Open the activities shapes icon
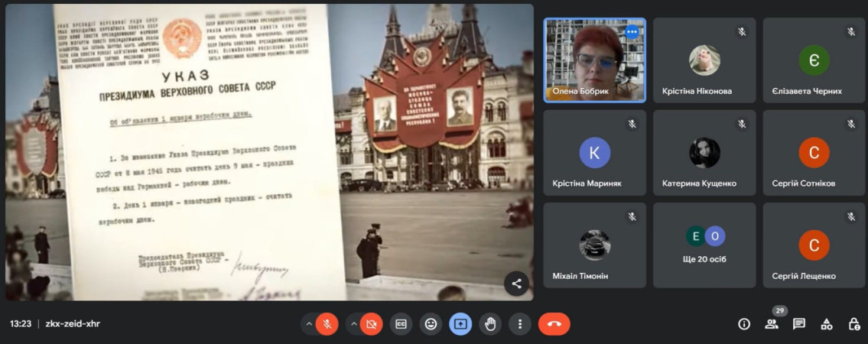This screenshot has width=868, height=344. (827, 324)
